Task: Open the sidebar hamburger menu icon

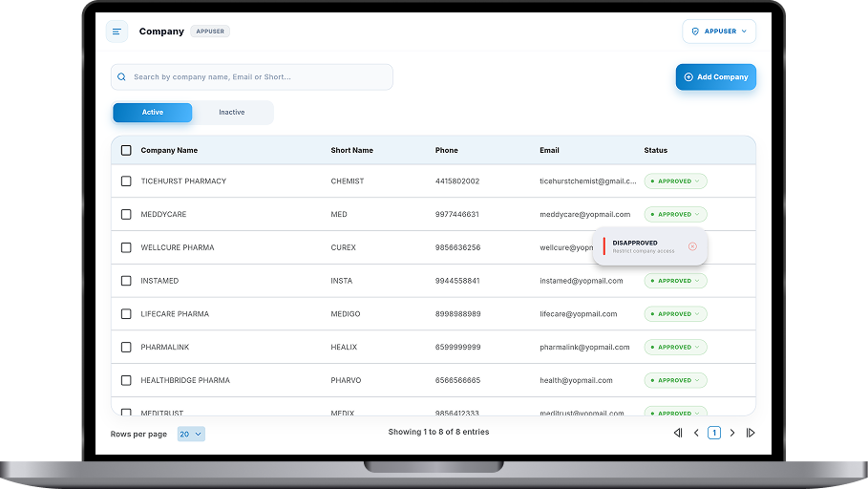Action: tap(116, 32)
